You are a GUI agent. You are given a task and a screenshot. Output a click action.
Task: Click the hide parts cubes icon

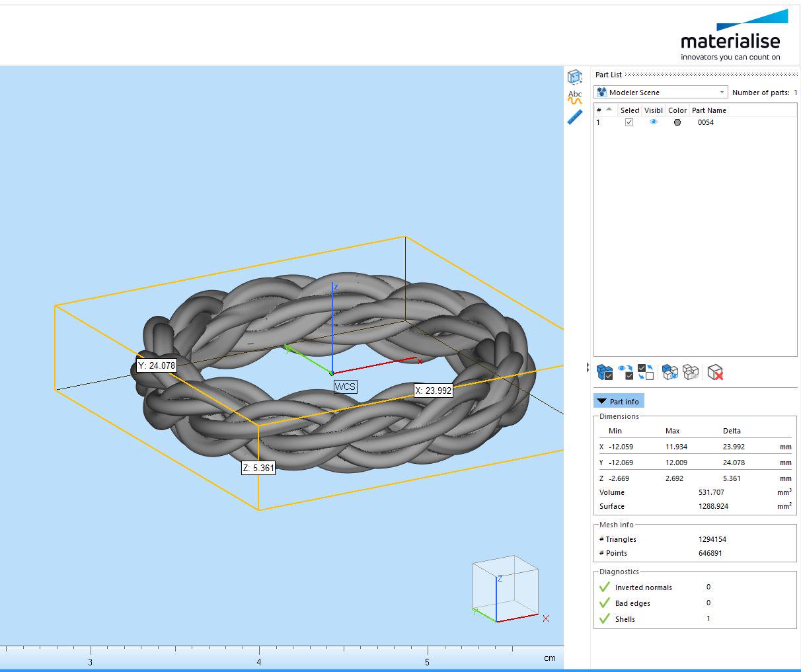[691, 372]
